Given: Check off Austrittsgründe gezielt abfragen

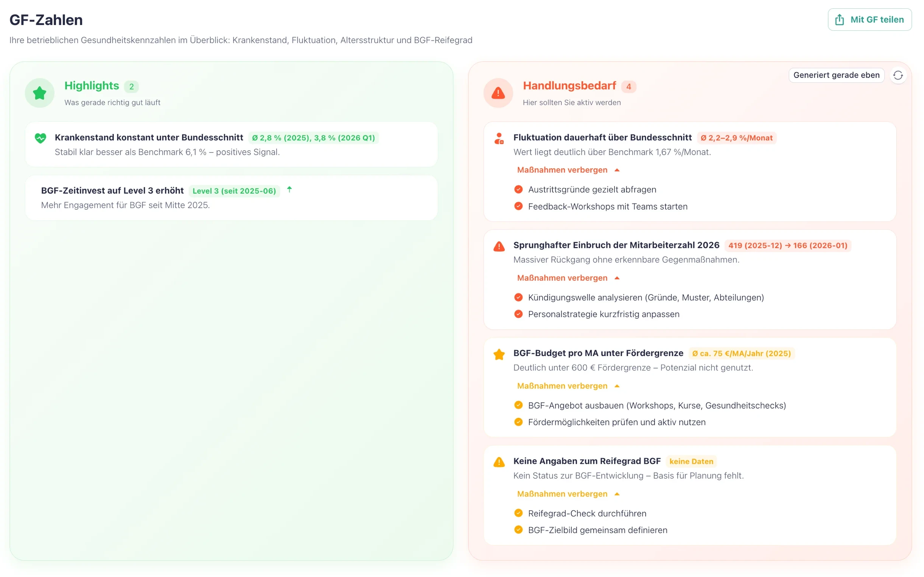Looking at the screenshot, I should pyautogui.click(x=518, y=189).
